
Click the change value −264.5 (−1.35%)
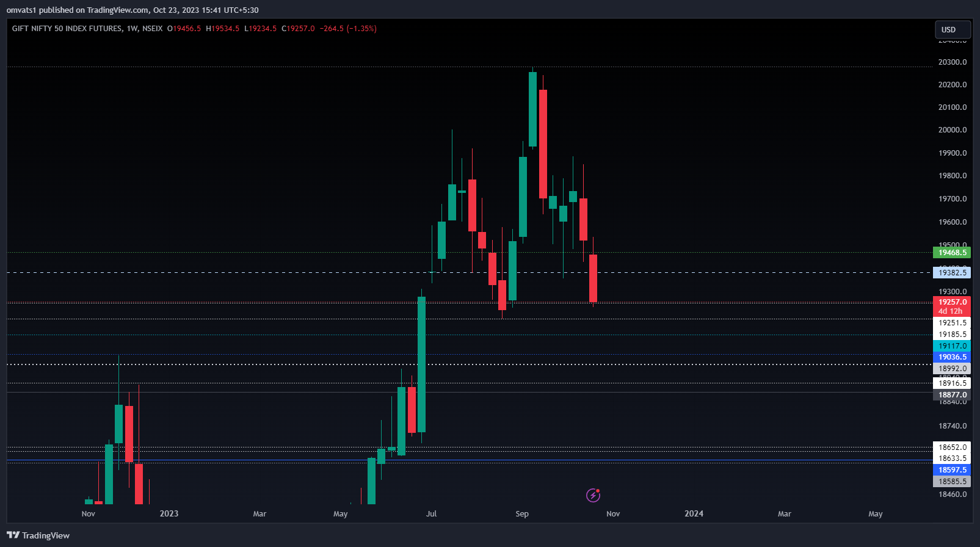click(348, 29)
